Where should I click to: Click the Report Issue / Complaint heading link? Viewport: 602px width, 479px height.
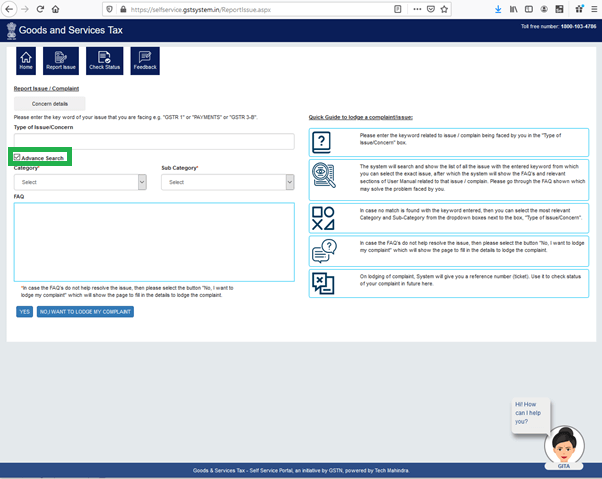tap(46, 89)
